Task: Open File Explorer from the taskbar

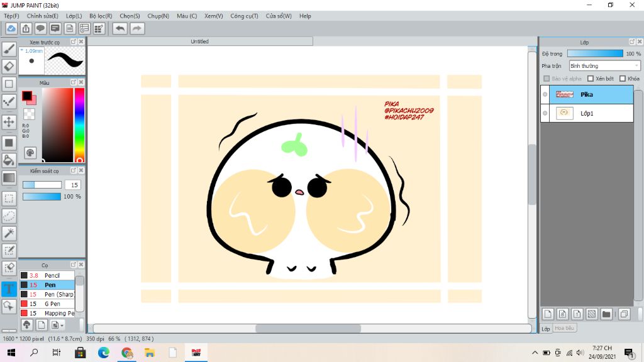Action: [150, 353]
